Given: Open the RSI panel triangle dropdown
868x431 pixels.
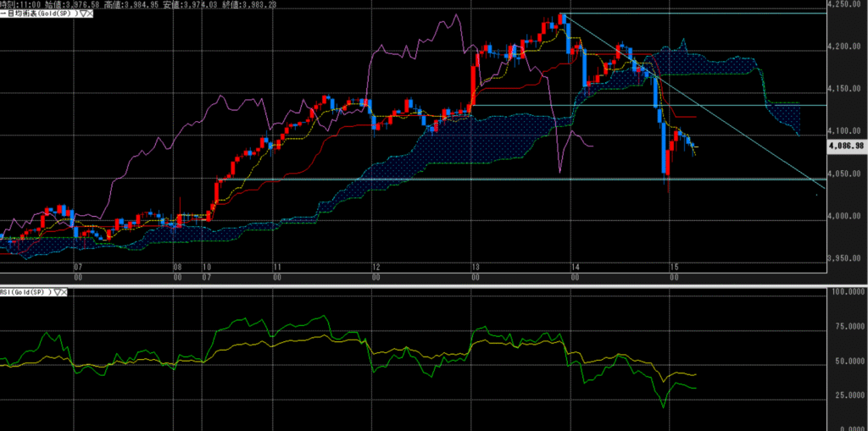Looking at the screenshot, I should pyautogui.click(x=56, y=291).
